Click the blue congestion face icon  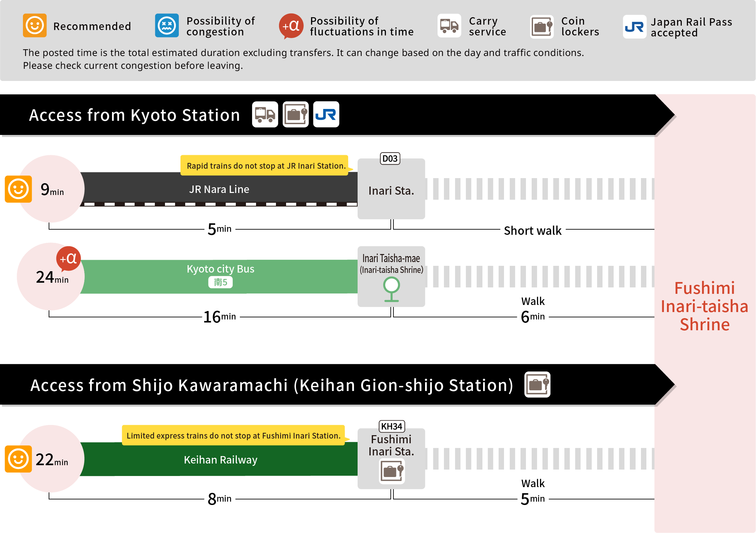tap(167, 26)
